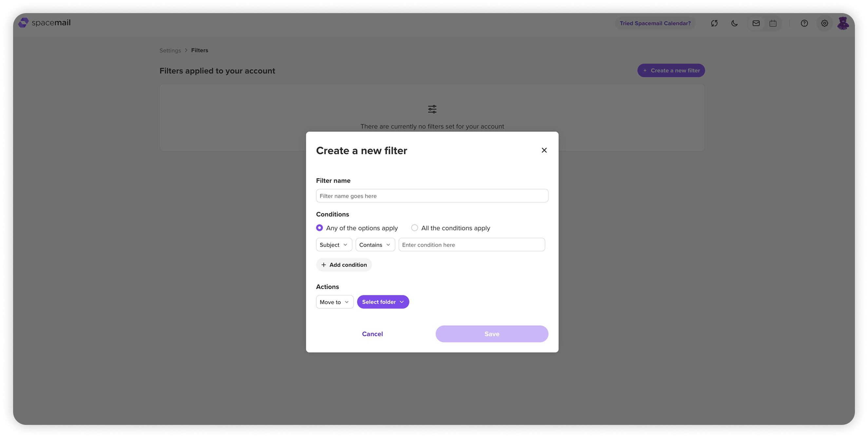Select 'All the conditions apply' radio
Image resolution: width=868 pixels, height=438 pixels.
coord(414,228)
